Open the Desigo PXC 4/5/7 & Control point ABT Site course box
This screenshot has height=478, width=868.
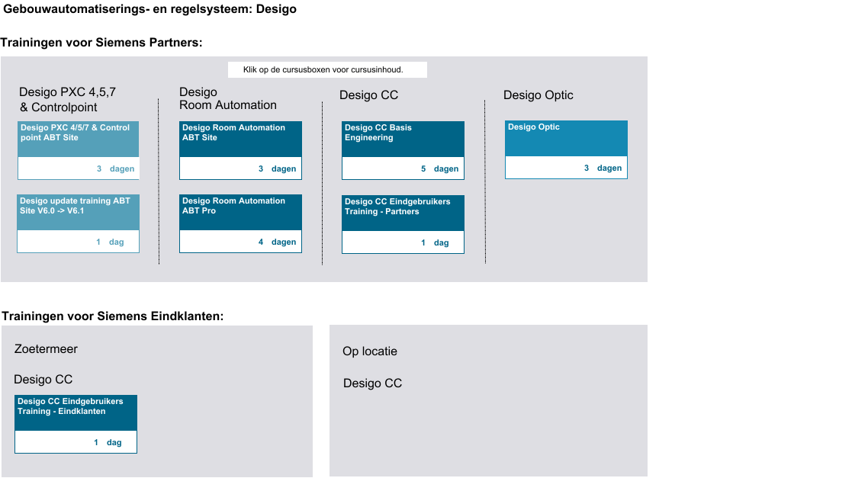tap(78, 140)
